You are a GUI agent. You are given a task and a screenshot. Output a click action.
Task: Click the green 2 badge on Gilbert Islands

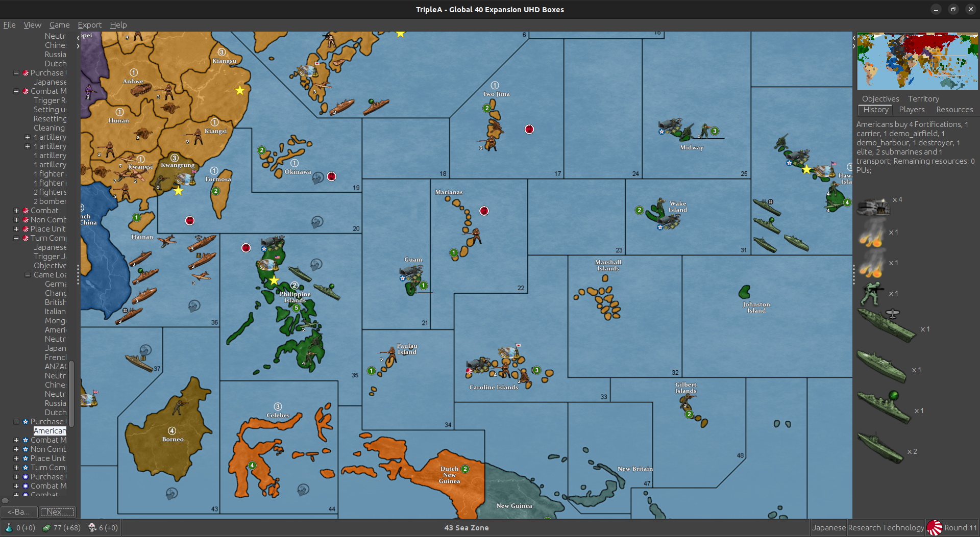pos(689,414)
